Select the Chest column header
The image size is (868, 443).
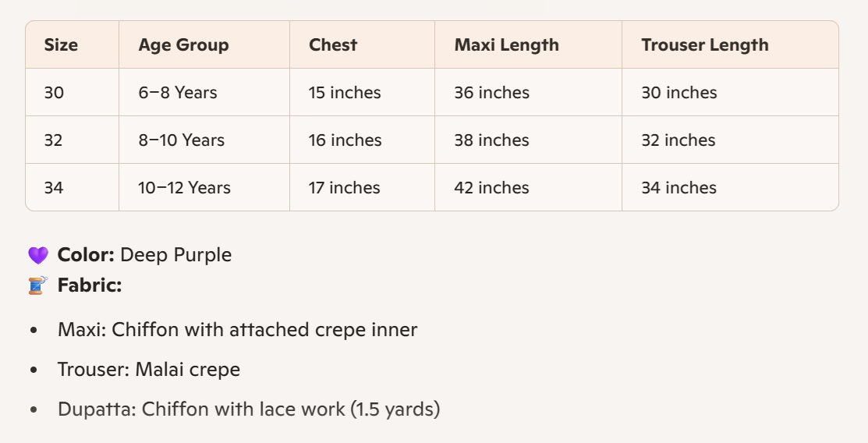tap(333, 45)
